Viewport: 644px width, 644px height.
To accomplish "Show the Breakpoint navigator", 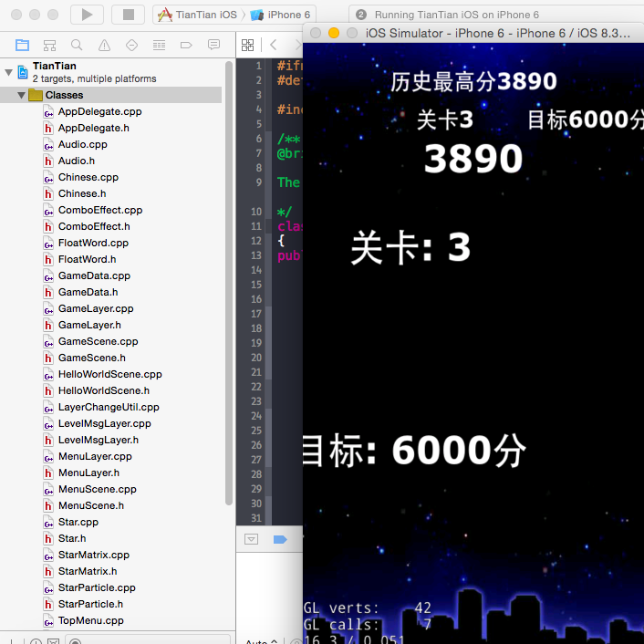I will [186, 45].
